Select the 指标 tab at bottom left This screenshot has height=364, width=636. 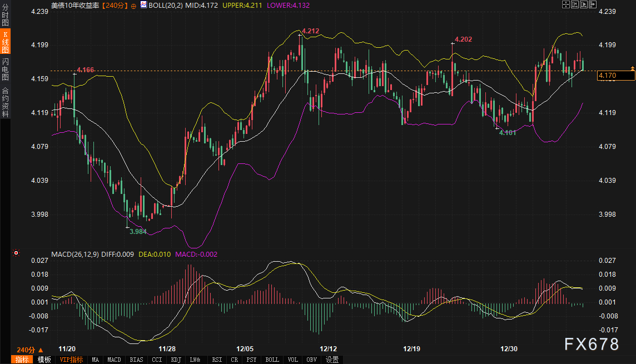23,360
